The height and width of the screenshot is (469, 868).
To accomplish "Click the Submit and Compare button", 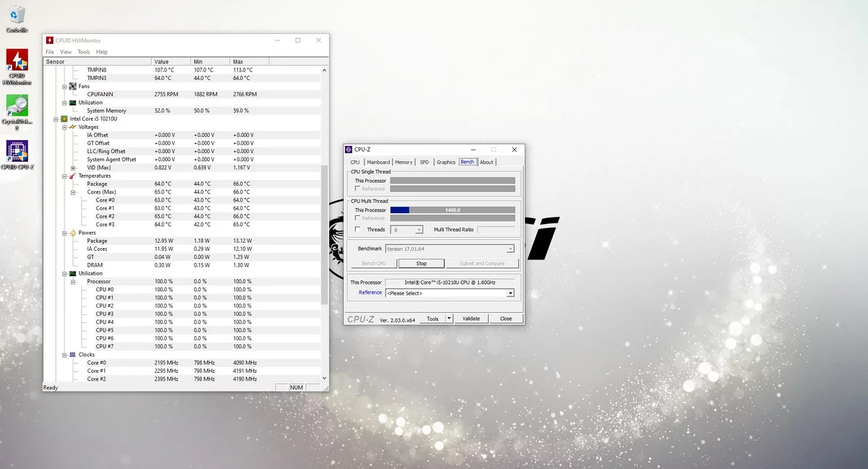I will pyautogui.click(x=482, y=264).
